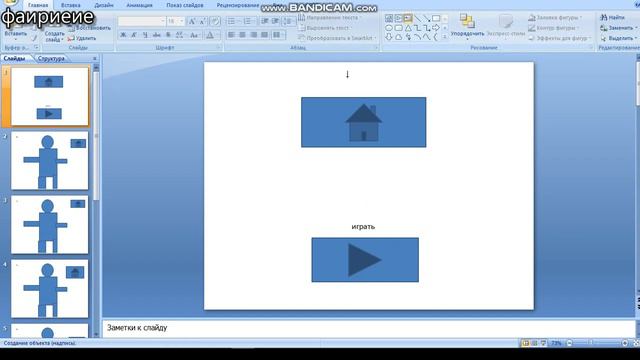Screen dimensions: 640x360
Task: Open the Вставка (Insert) ribbon tab
Action: coord(70,5)
